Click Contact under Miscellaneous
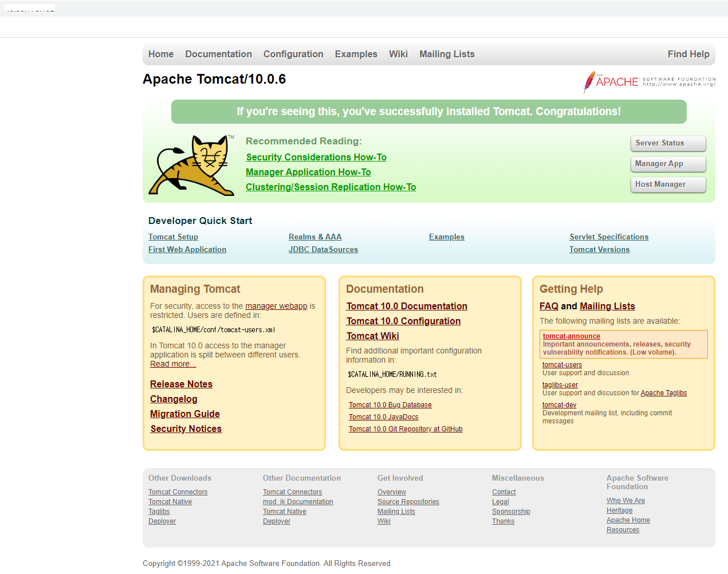 click(503, 492)
